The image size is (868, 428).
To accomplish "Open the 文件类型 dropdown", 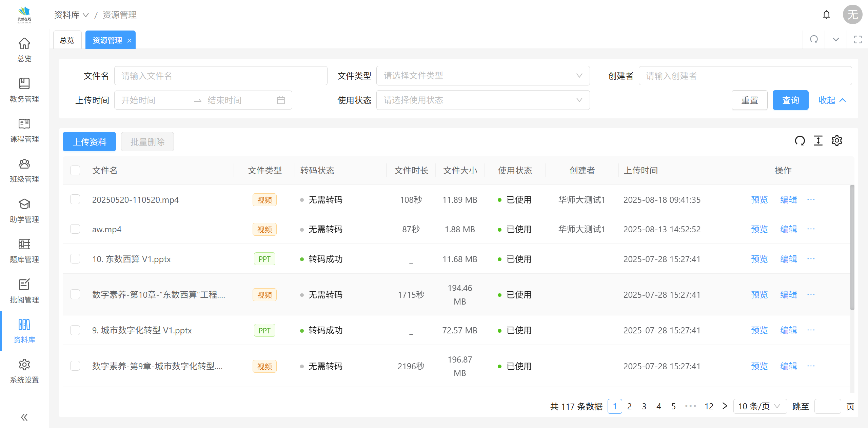I will 483,76.
